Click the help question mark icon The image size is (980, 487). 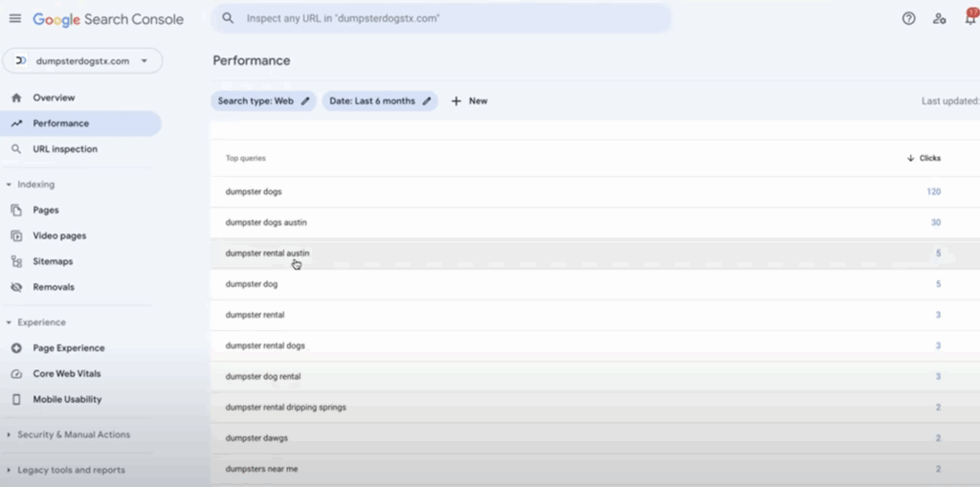pos(908,18)
